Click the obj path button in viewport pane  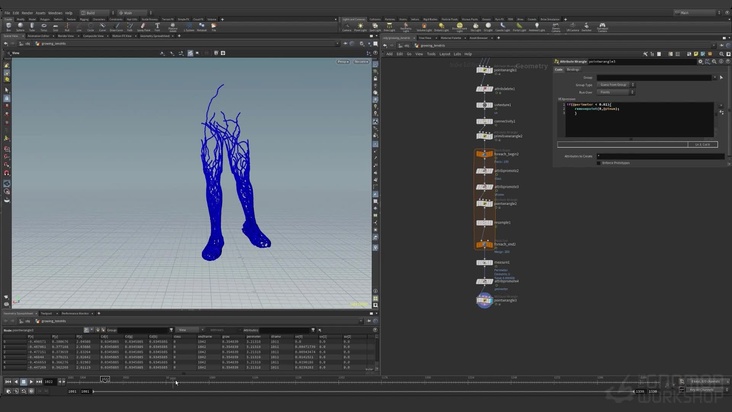click(x=27, y=43)
